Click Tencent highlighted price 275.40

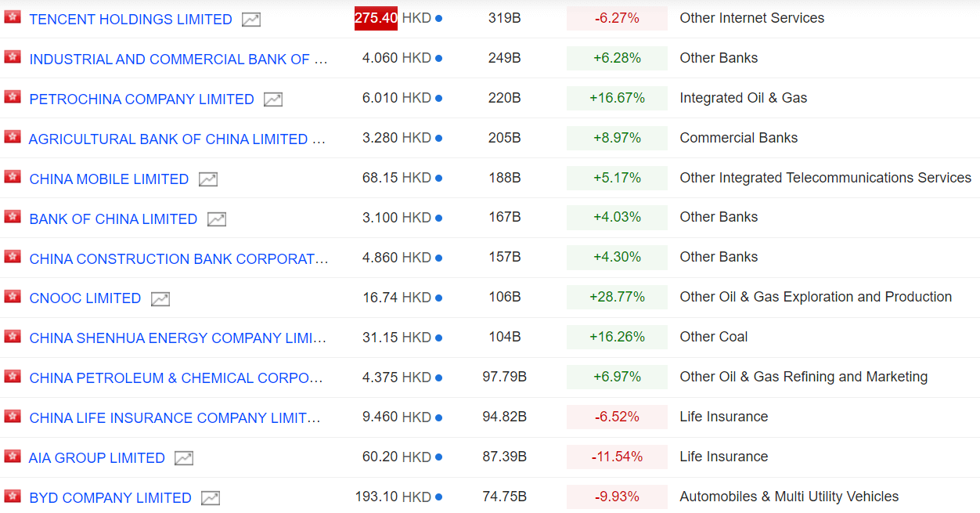[x=376, y=18]
